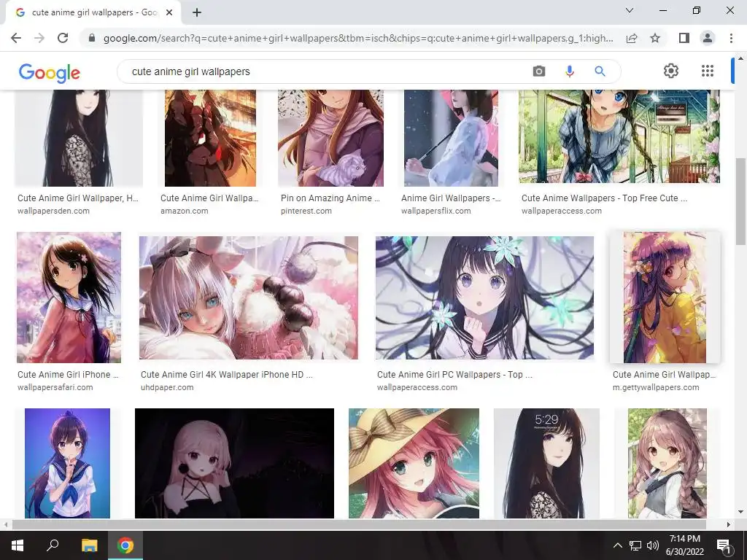Screen dimensions: 747x560
Task: Click the m.gettywallpapers.com source text
Action: pyautogui.click(x=656, y=388)
